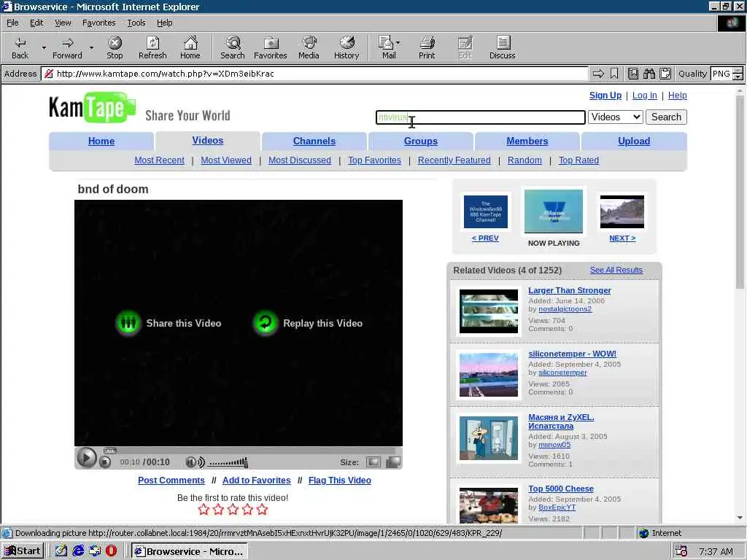Click the Most Viewed link
The height and width of the screenshot is (560, 747).
click(x=226, y=160)
